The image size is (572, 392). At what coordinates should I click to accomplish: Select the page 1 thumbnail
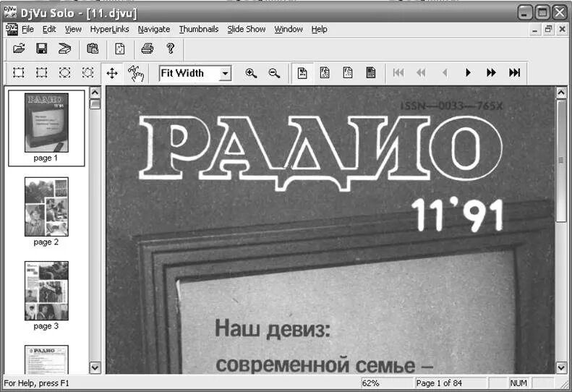46,123
